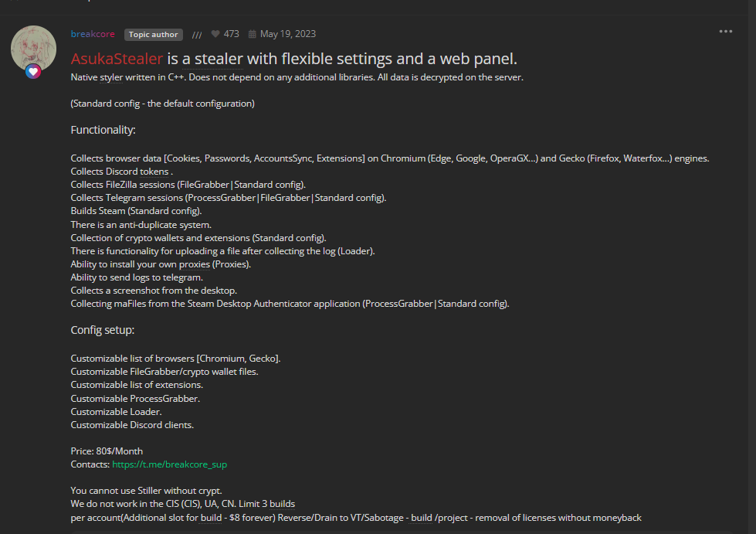Click the heart badge on the avatar
756x534 pixels.
click(x=33, y=72)
